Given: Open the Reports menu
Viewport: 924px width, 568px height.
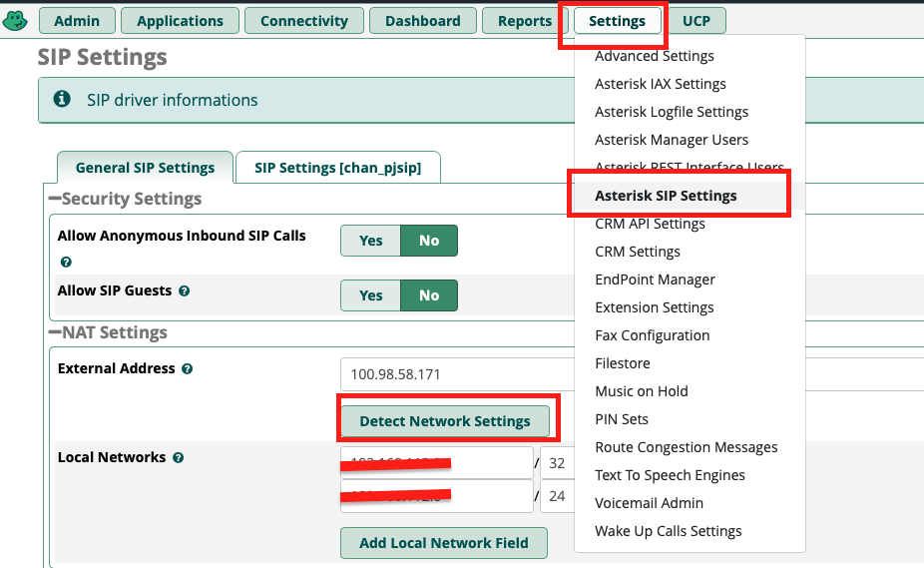Looking at the screenshot, I should 525,21.
